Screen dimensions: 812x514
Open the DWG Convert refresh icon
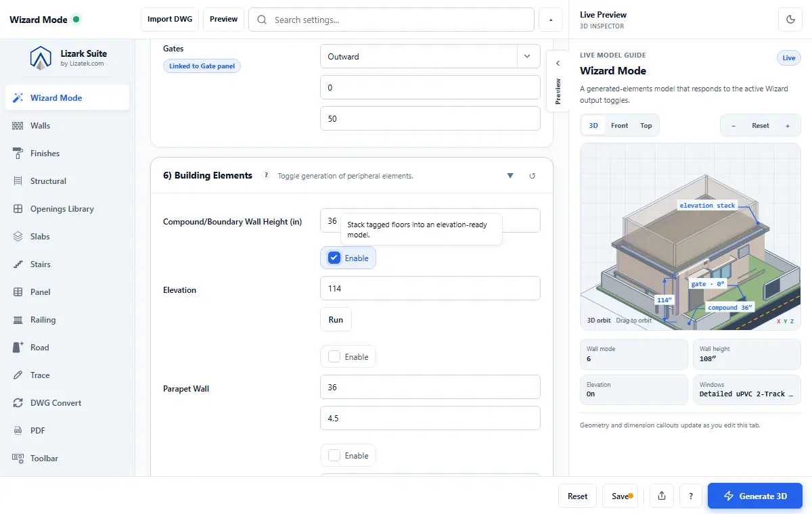18,403
